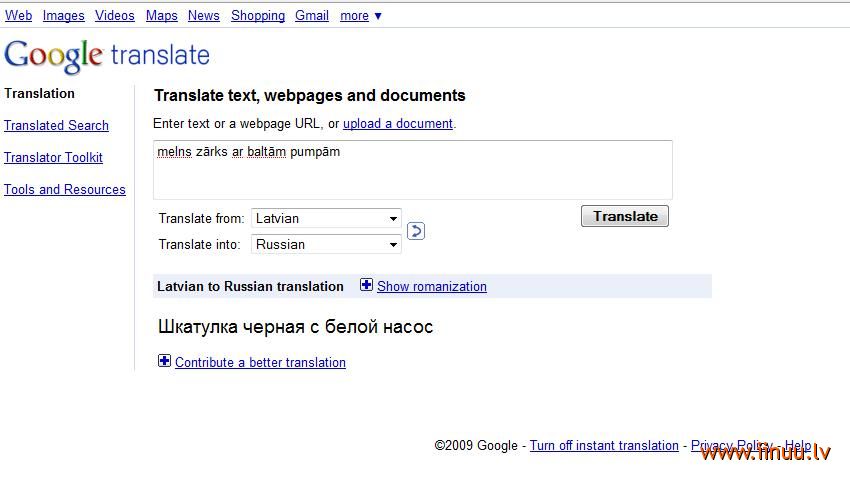Screen dimensions: 850x484
Task: Click the Show romanization link
Action: 432,286
